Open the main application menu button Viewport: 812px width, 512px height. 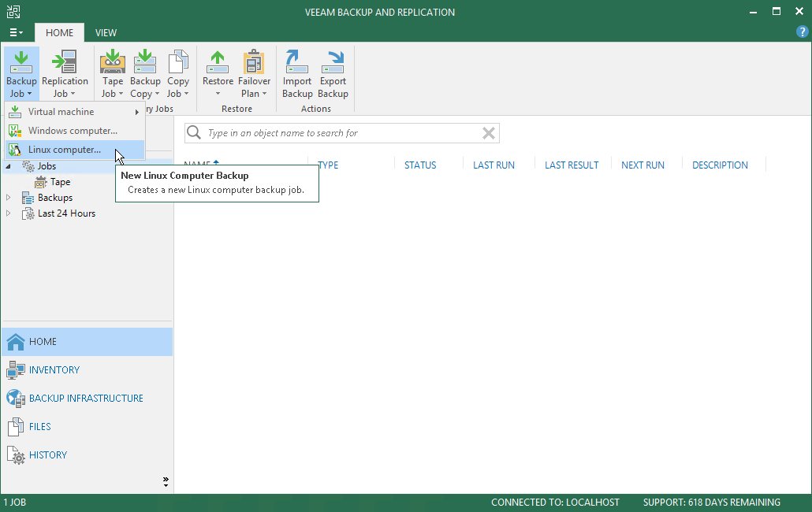(x=16, y=32)
